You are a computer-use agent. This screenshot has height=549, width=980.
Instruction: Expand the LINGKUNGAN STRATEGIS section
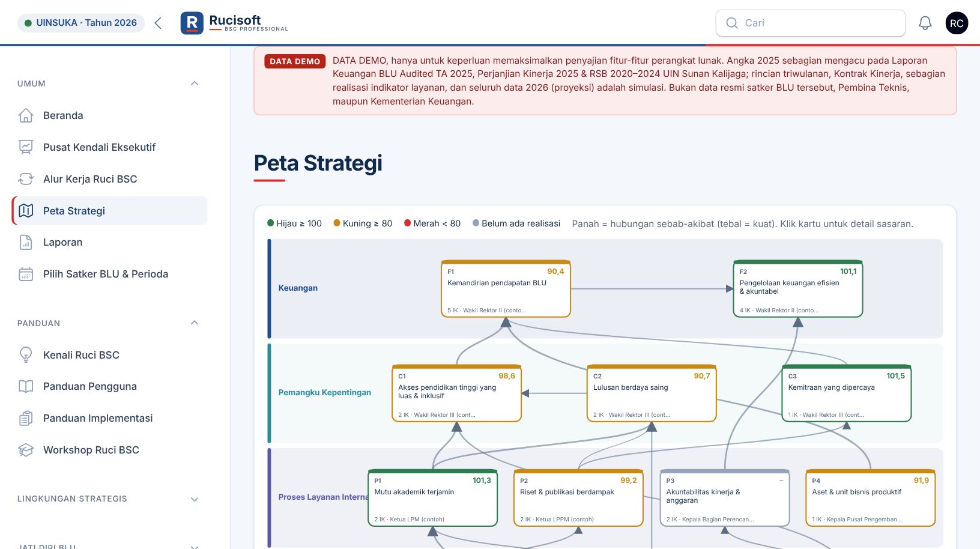pos(195,499)
